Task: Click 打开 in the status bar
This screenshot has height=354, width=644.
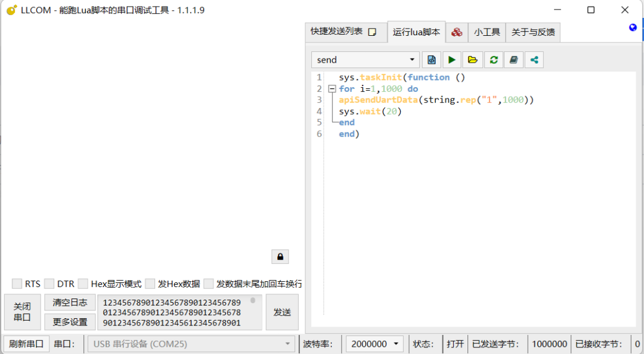Action: tap(454, 344)
